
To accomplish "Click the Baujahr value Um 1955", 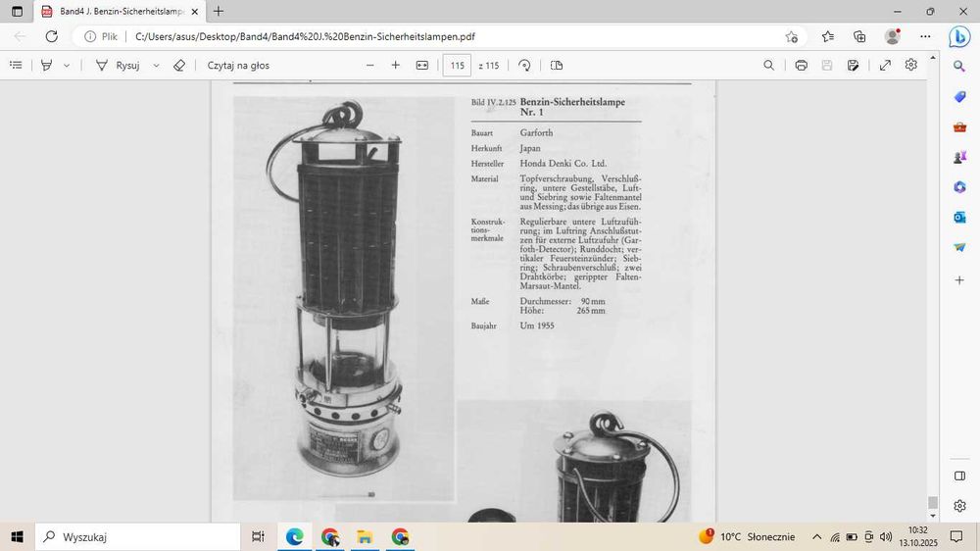I will (537, 326).
